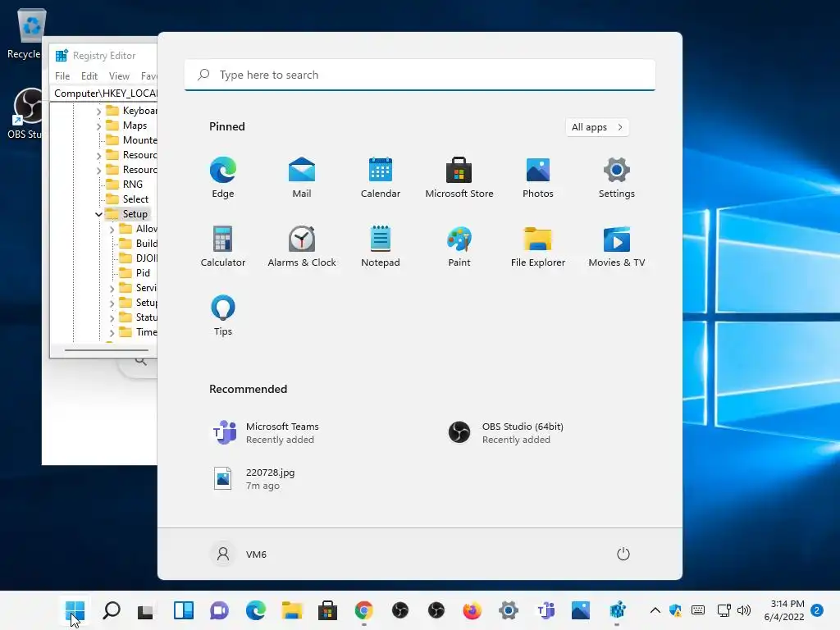Open Edge from pinned apps
The width and height of the screenshot is (840, 630).
pos(223,177)
